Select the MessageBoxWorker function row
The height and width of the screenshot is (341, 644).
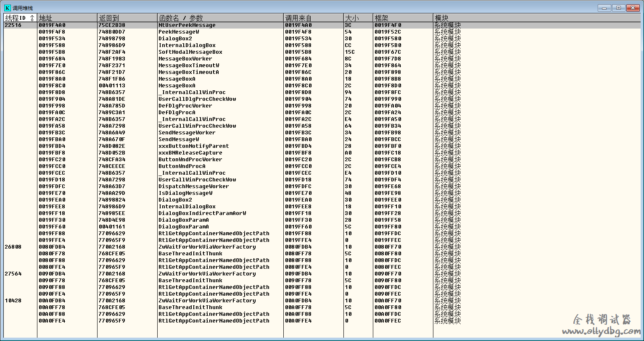tap(185, 59)
